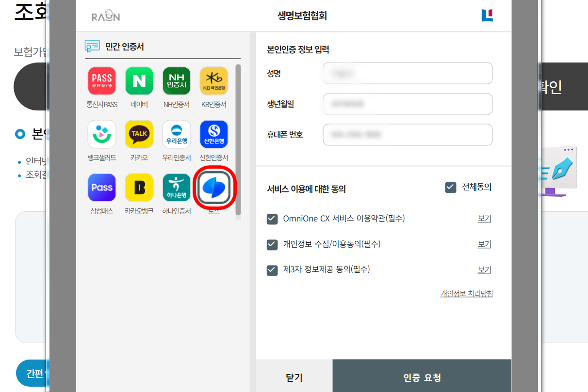Select the 뱅크샐러드 icon
Viewport: 588px width, 392px height.
click(102, 134)
